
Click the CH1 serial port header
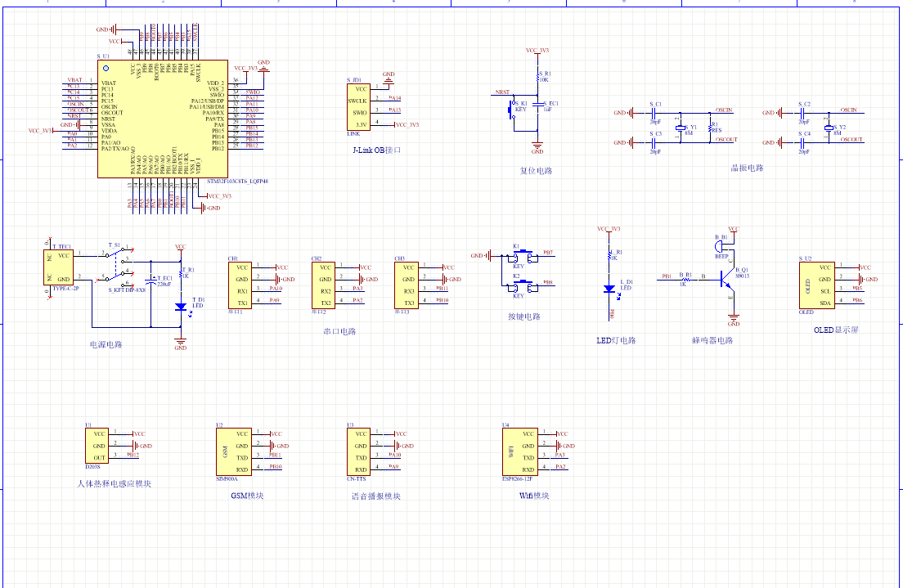pos(241,285)
